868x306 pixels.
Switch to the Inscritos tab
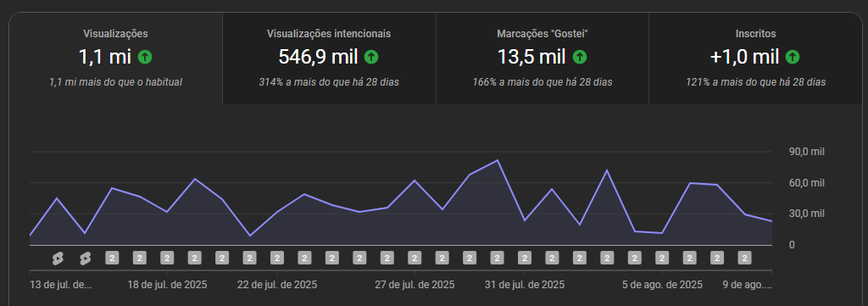755,58
